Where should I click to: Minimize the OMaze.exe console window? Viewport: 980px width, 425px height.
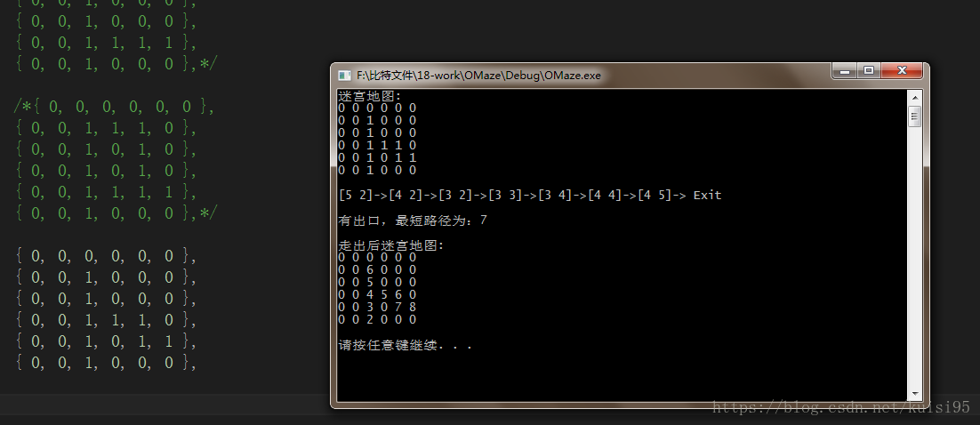[844, 70]
